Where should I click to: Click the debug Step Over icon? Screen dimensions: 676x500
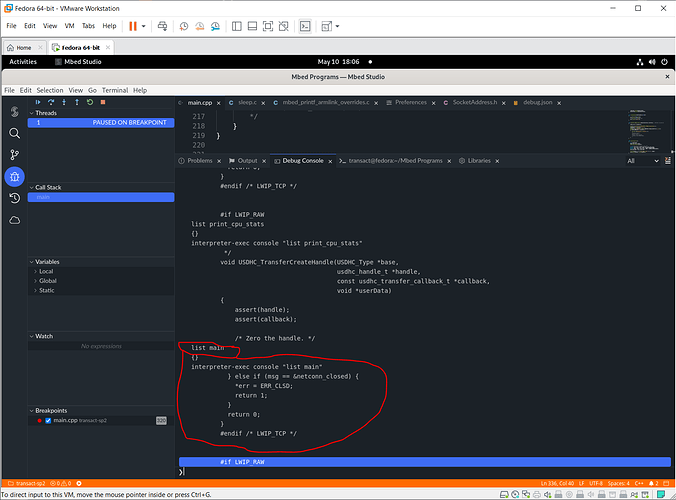(x=51, y=102)
